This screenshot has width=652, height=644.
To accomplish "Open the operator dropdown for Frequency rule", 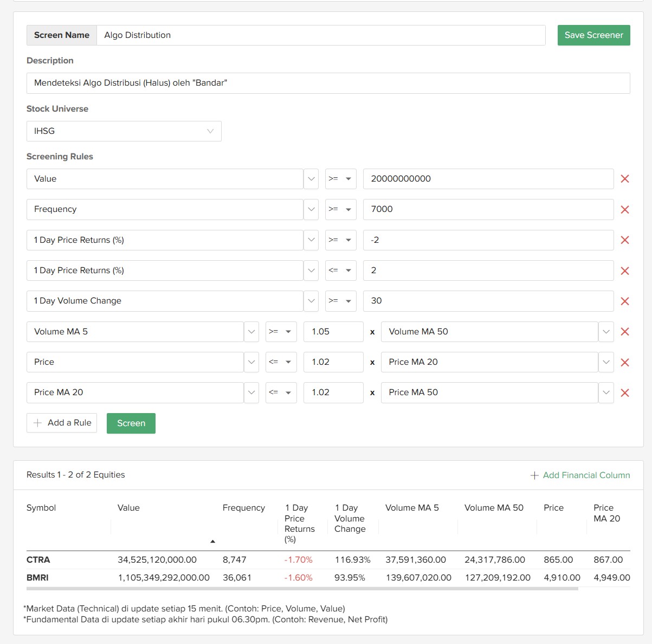I will pos(340,209).
